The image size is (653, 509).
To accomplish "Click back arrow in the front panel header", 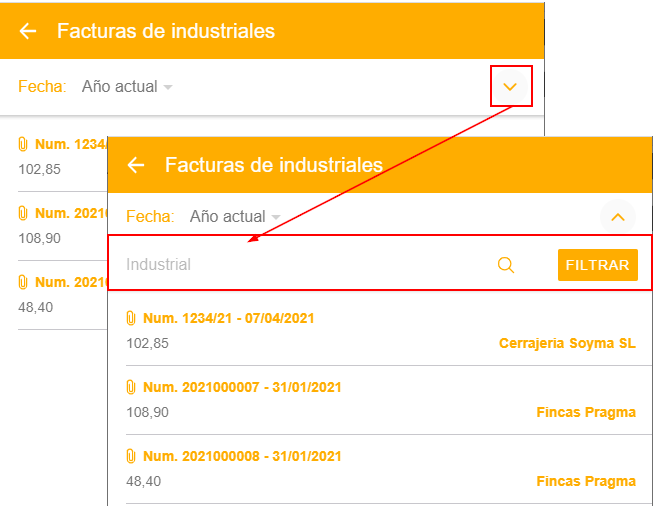I will 136,165.
